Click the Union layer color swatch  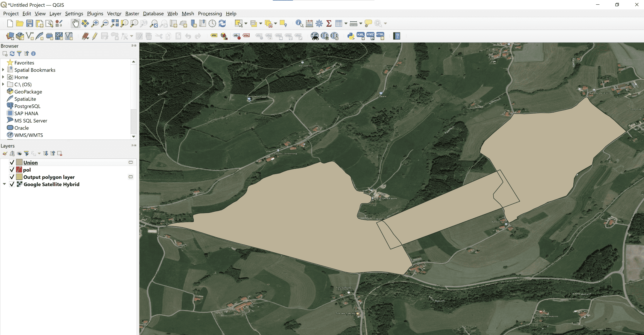coord(19,162)
